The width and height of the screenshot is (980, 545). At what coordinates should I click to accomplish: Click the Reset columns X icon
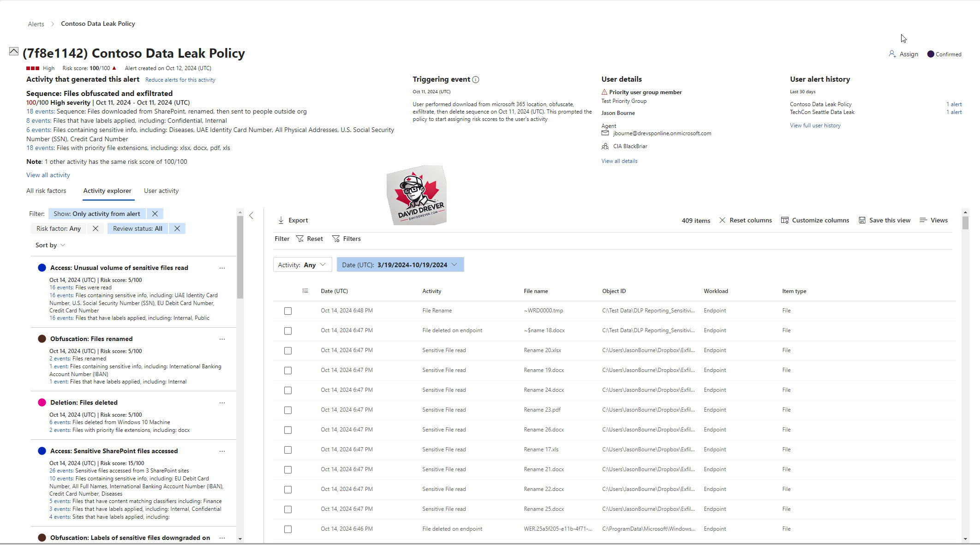point(722,220)
